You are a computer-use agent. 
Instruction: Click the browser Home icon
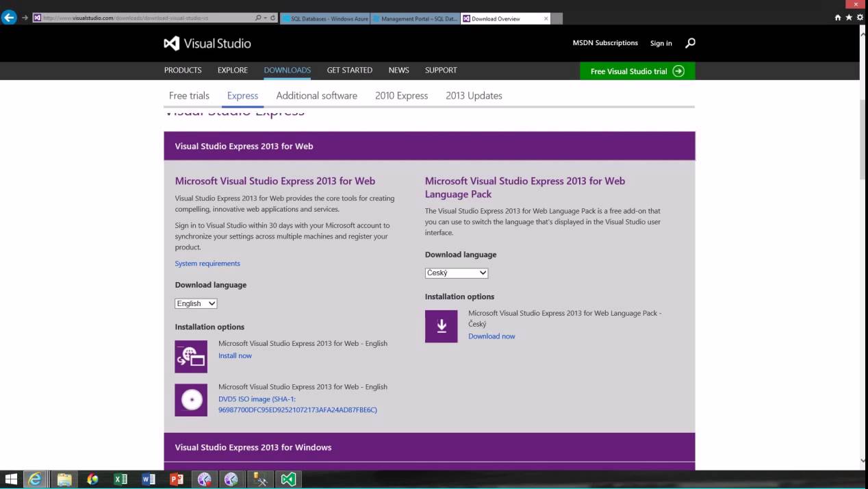coord(838,18)
